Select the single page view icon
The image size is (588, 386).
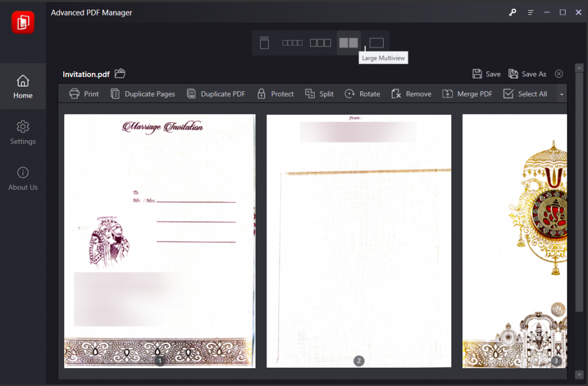tap(376, 42)
